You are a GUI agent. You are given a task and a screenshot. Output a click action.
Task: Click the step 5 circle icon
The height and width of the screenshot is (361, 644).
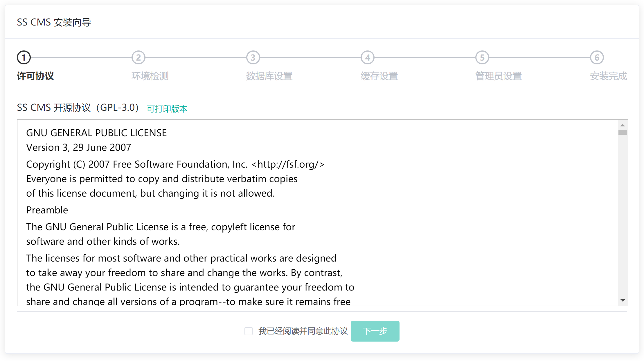pyautogui.click(x=482, y=58)
